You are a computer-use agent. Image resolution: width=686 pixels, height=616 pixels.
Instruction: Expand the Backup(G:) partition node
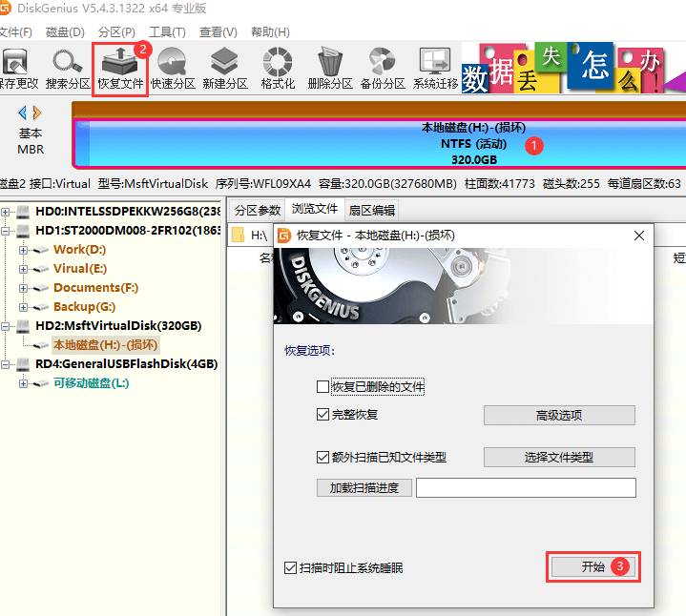(23, 307)
